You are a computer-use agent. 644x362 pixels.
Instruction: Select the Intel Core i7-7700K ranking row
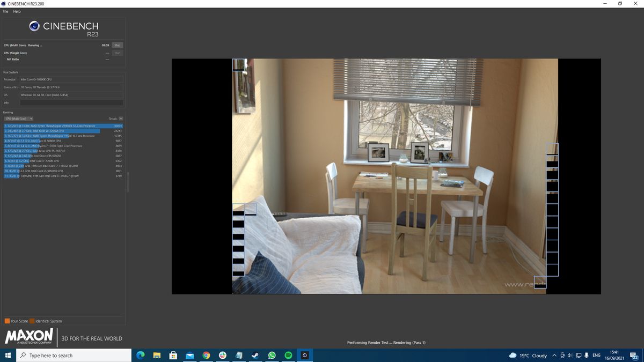[x=63, y=161]
